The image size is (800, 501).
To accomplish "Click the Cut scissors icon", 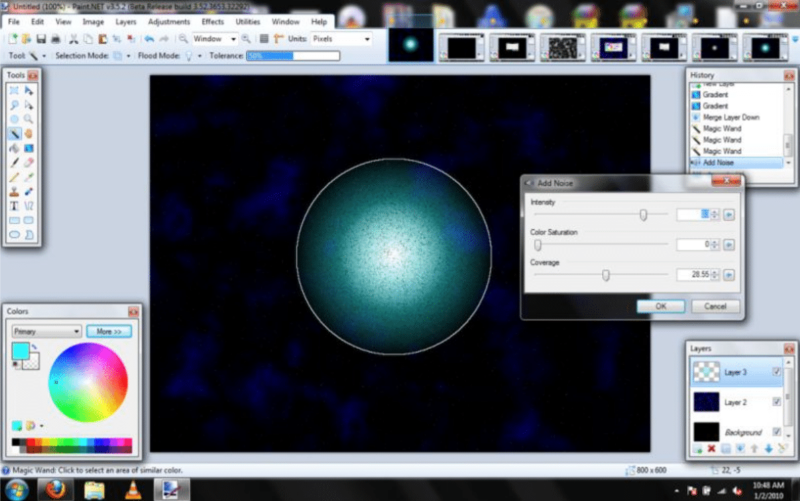I will 73,39.
